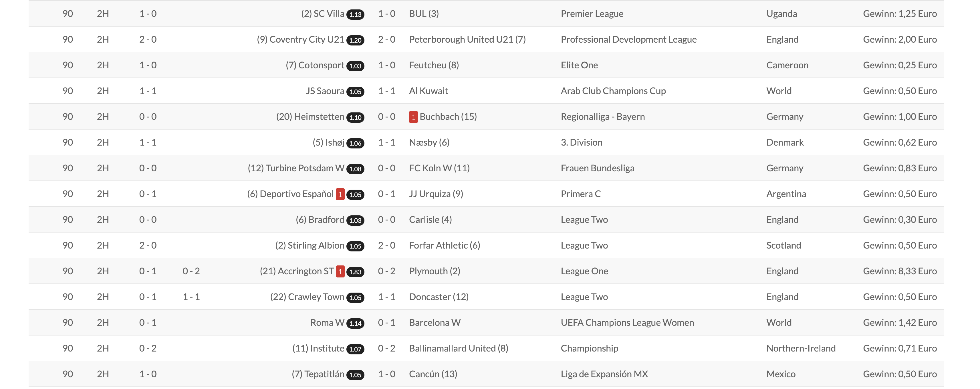Click the Liga de Expansión MX league
Screen dimensions: 980x389
[x=604, y=374]
